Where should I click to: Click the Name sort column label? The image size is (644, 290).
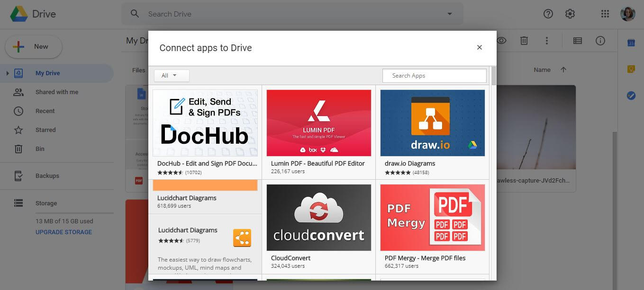point(542,70)
